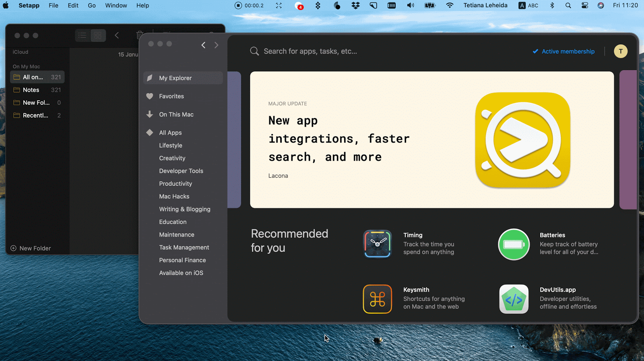
Task: Open the Go menu
Action: point(92,5)
